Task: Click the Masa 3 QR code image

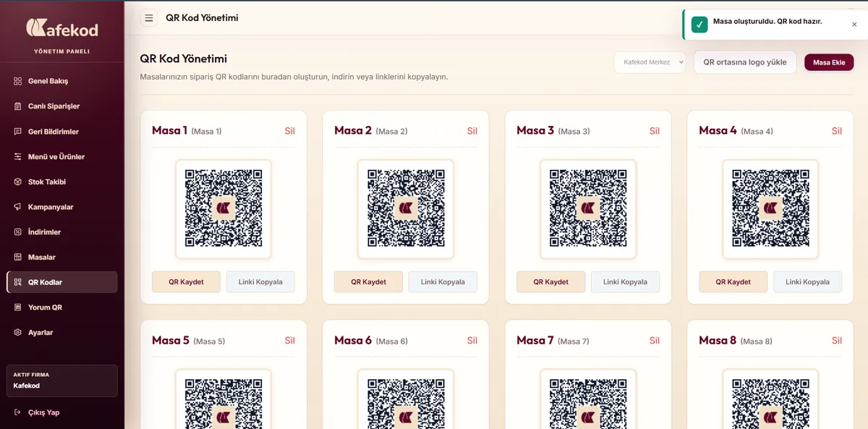Action: coord(588,209)
